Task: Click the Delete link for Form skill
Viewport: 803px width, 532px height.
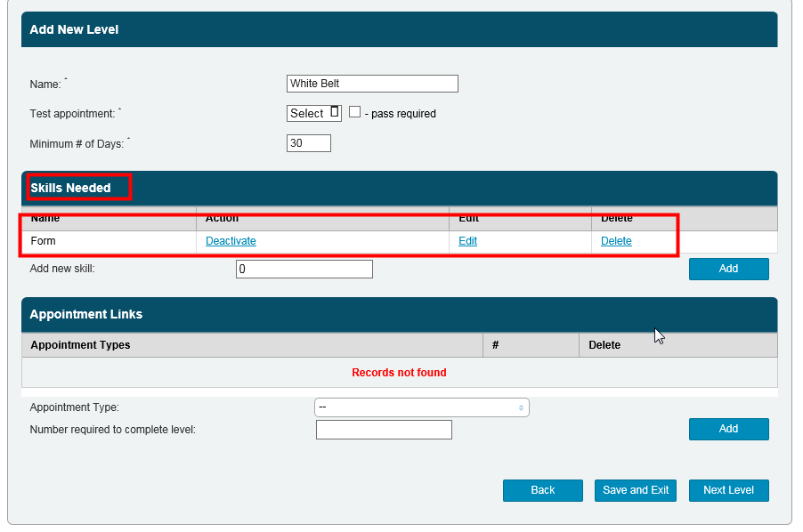Action: coord(616,241)
